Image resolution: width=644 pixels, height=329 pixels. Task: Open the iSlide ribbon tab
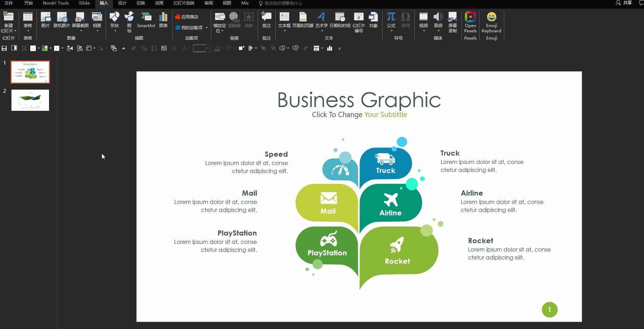(x=84, y=3)
